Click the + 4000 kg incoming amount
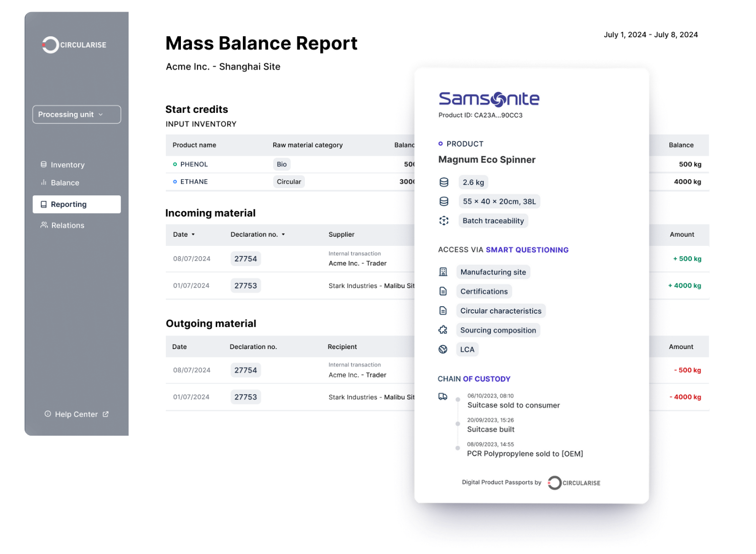756x554 pixels. click(x=685, y=286)
